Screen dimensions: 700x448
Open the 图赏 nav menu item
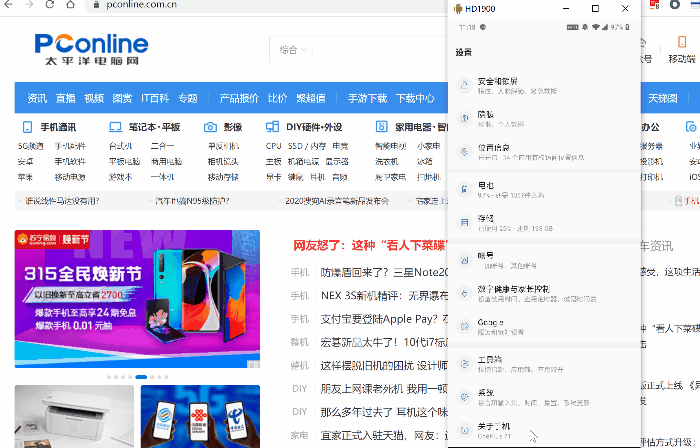click(122, 98)
